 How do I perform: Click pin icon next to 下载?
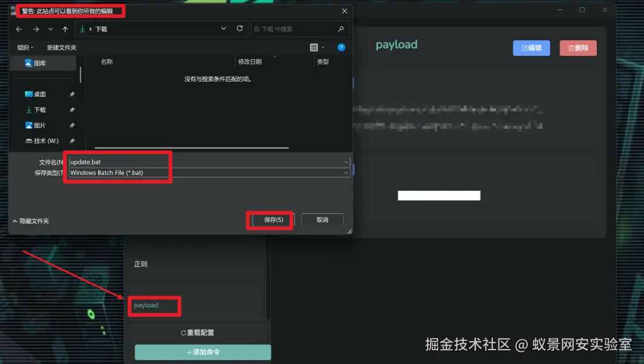pyautogui.click(x=72, y=110)
